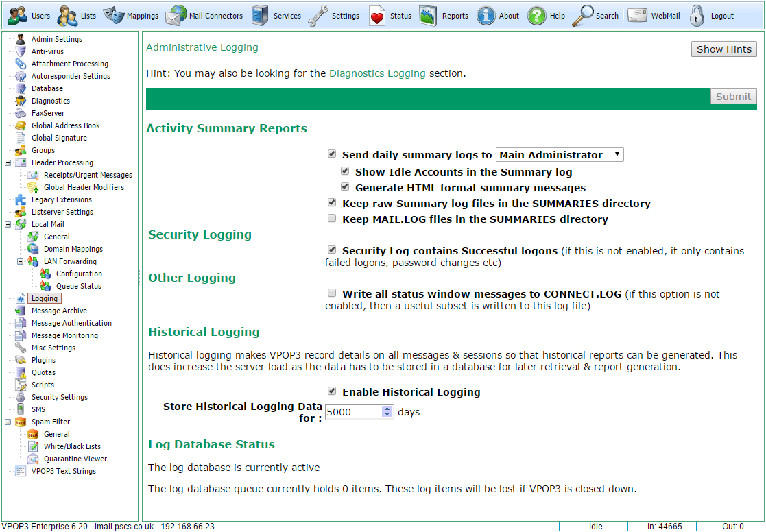Click the Reports chart icon
This screenshot has height=532, width=766.
(x=428, y=16)
